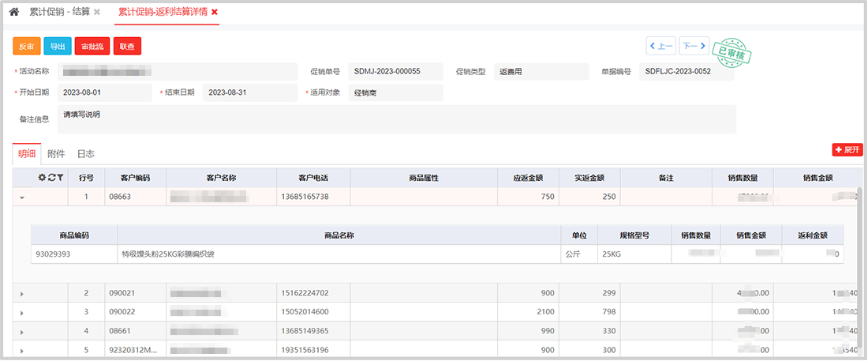Close the 累计促销 - 结算 tab

click(97, 13)
